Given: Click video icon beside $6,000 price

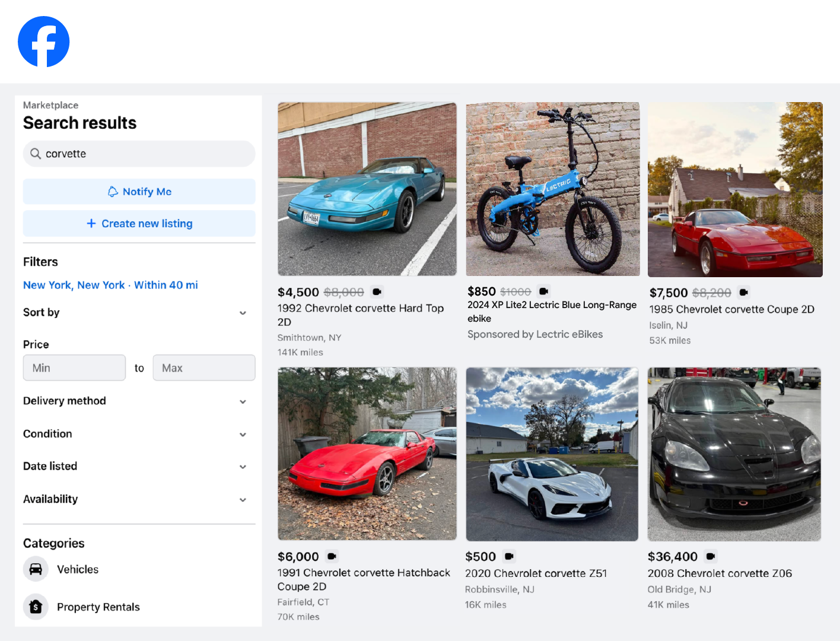Looking at the screenshot, I should [x=332, y=557].
